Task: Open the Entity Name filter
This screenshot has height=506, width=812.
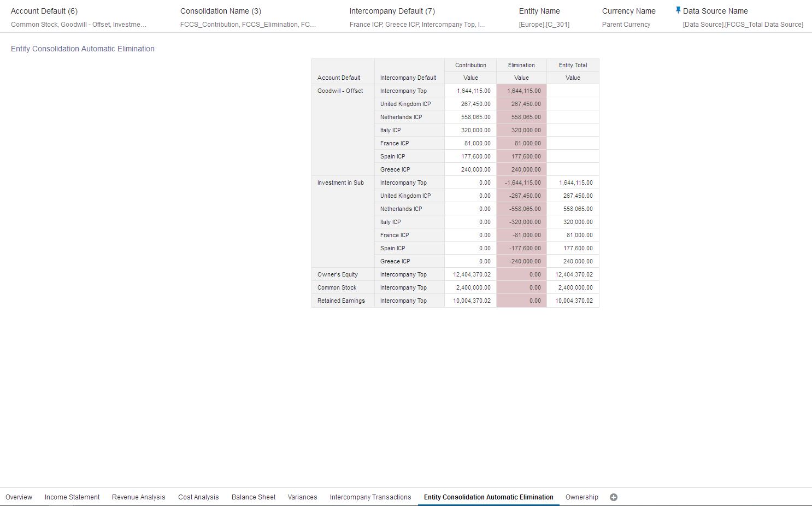Action: point(539,11)
